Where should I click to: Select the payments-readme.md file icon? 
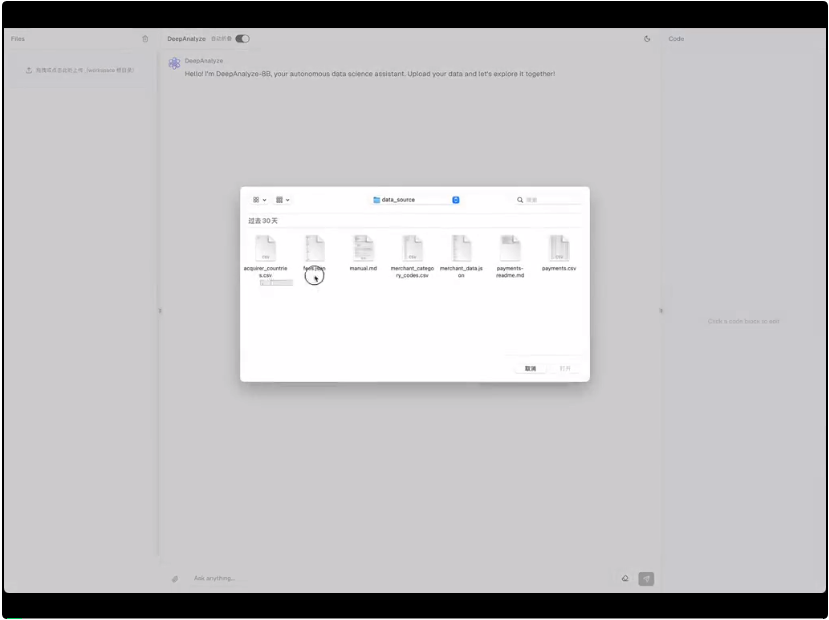point(510,249)
